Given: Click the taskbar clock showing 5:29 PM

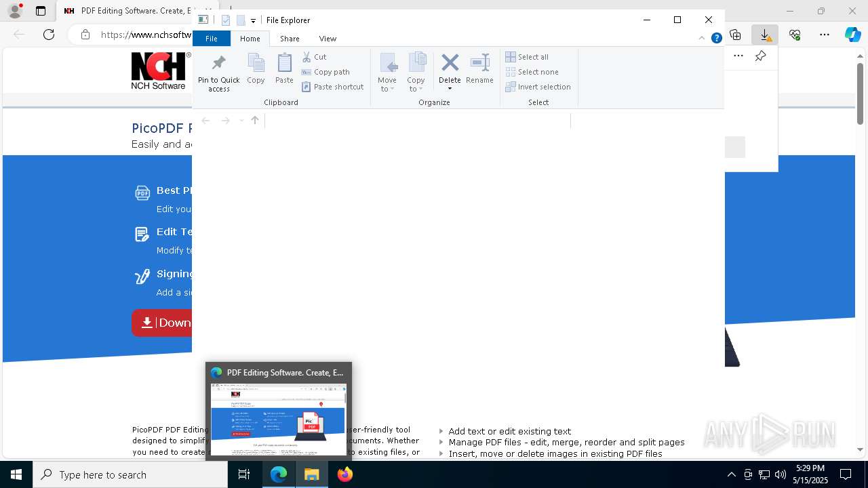Looking at the screenshot, I should [x=810, y=474].
